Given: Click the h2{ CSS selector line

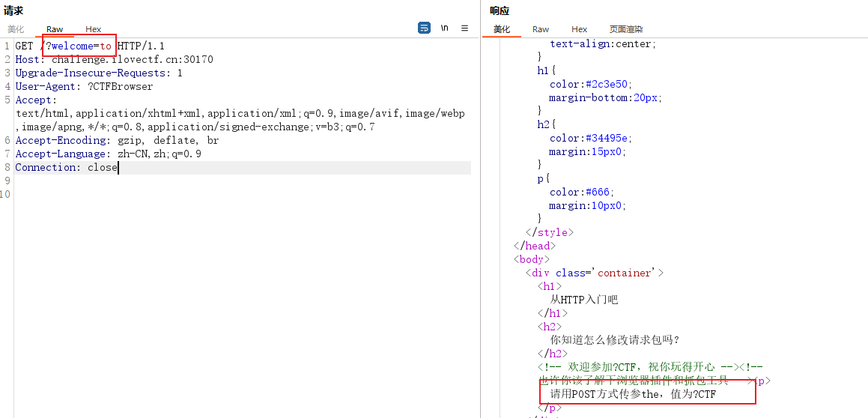Looking at the screenshot, I should (x=546, y=124).
